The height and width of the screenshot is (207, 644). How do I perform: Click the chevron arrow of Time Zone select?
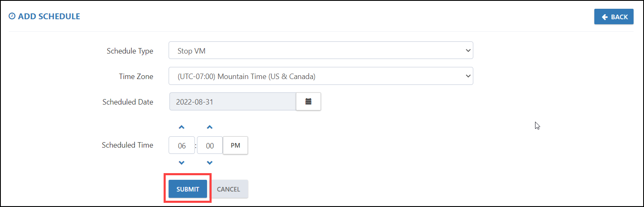(x=467, y=76)
